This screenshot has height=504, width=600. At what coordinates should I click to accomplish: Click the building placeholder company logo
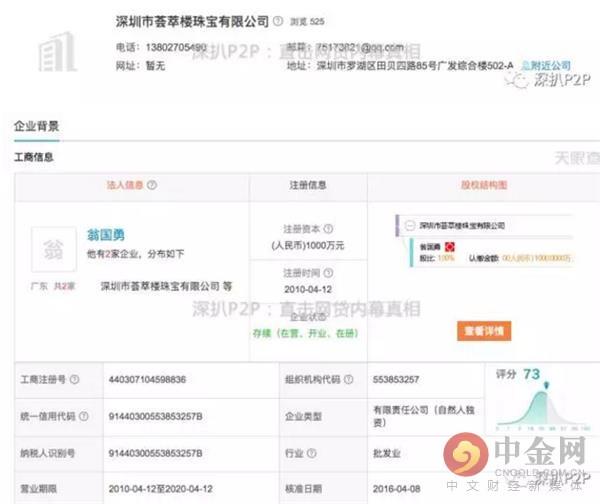pyautogui.click(x=57, y=52)
